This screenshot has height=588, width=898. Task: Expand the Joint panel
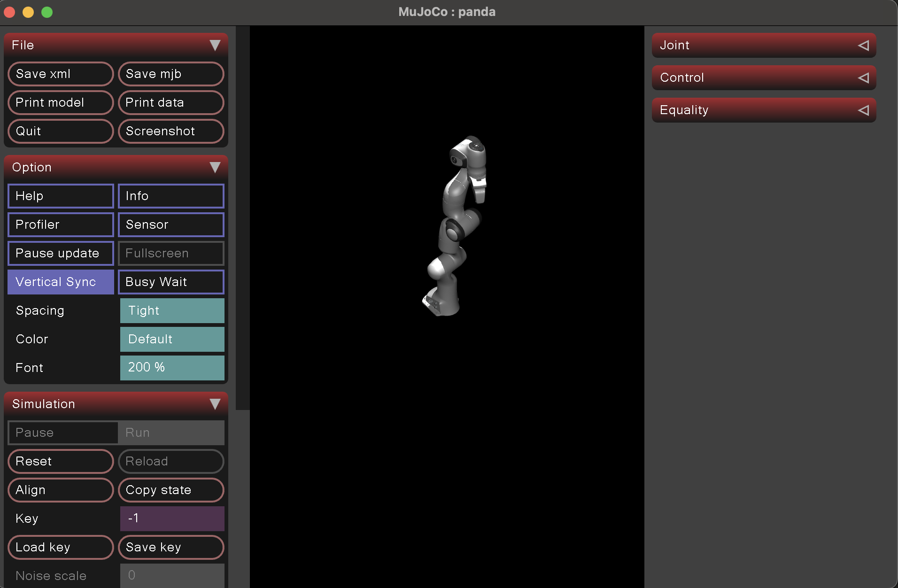pos(863,46)
